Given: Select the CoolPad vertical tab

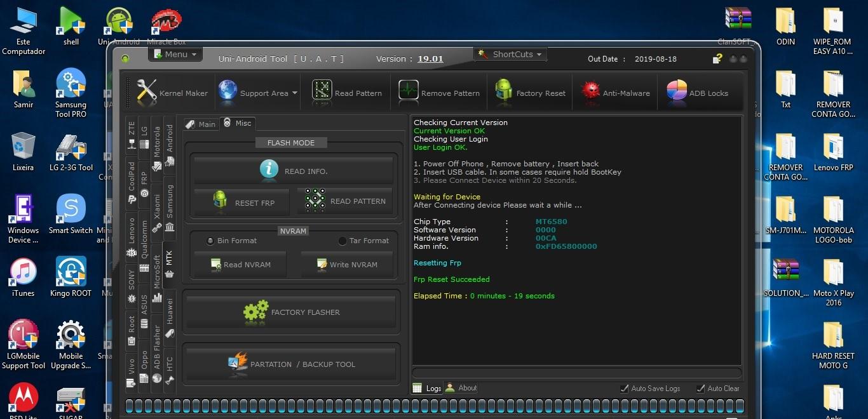Looking at the screenshot, I should click(x=132, y=182).
